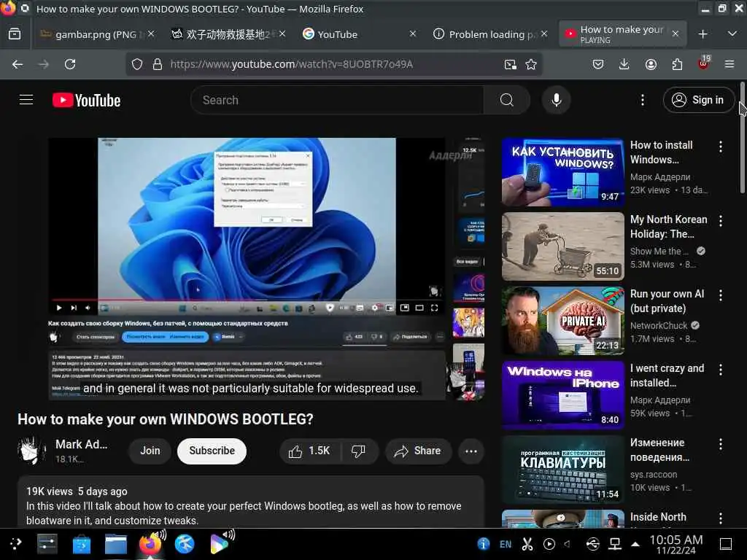Bookmark this page with star icon

tap(531, 64)
